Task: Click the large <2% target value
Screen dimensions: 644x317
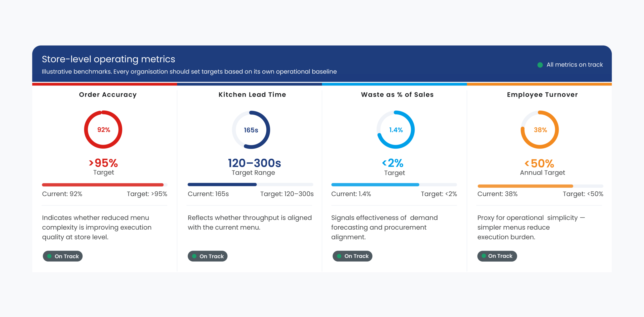Action: 393,163
